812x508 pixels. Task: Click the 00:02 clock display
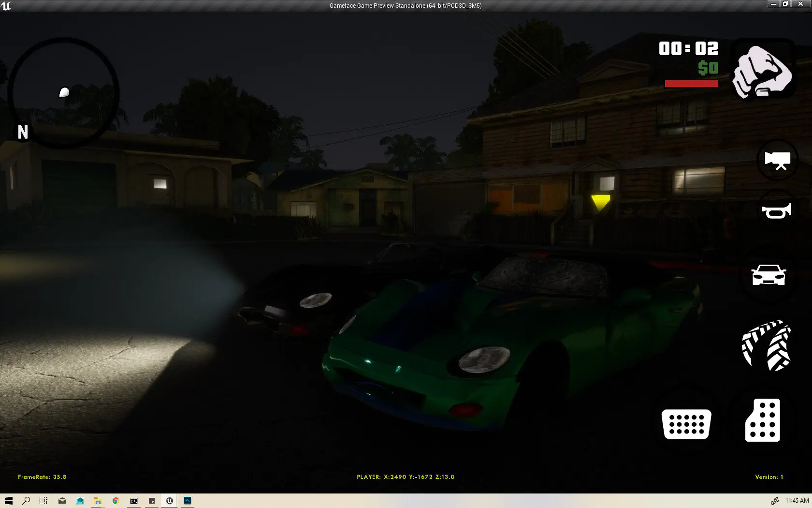click(x=688, y=48)
